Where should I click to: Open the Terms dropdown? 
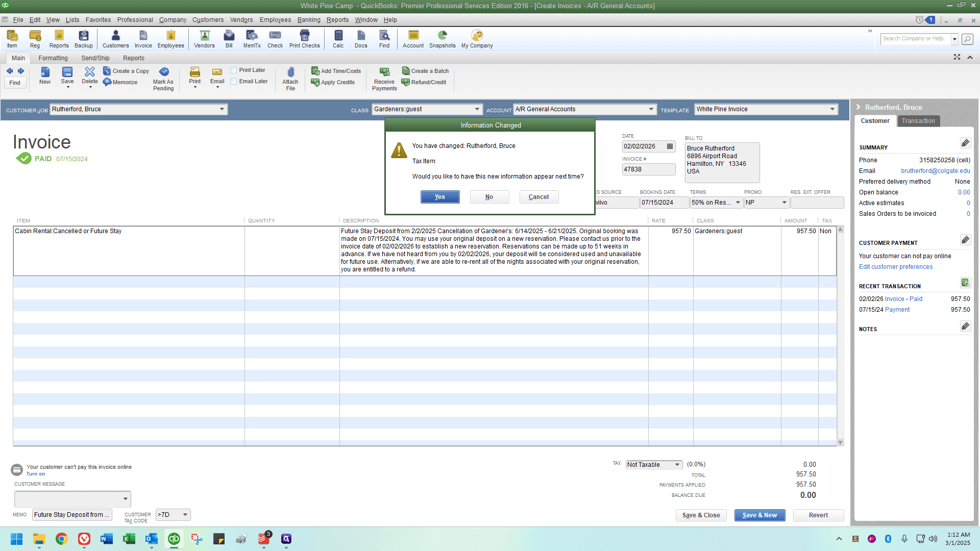point(738,203)
